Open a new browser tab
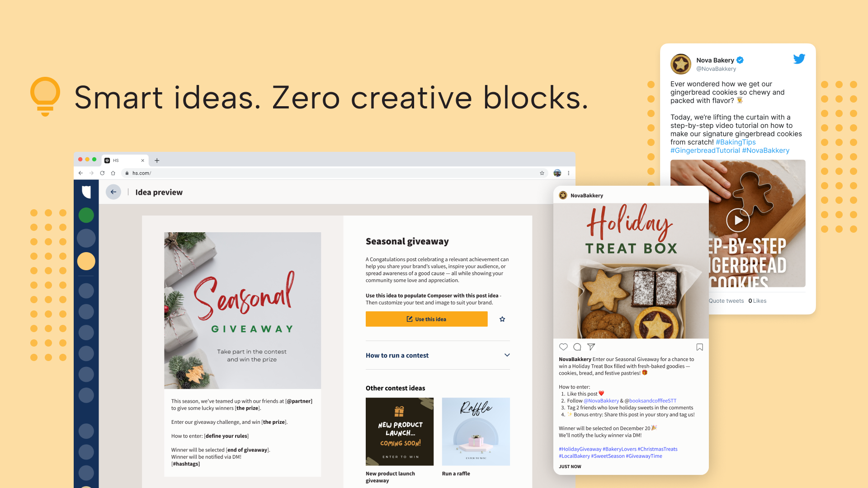868x488 pixels. [x=157, y=160]
